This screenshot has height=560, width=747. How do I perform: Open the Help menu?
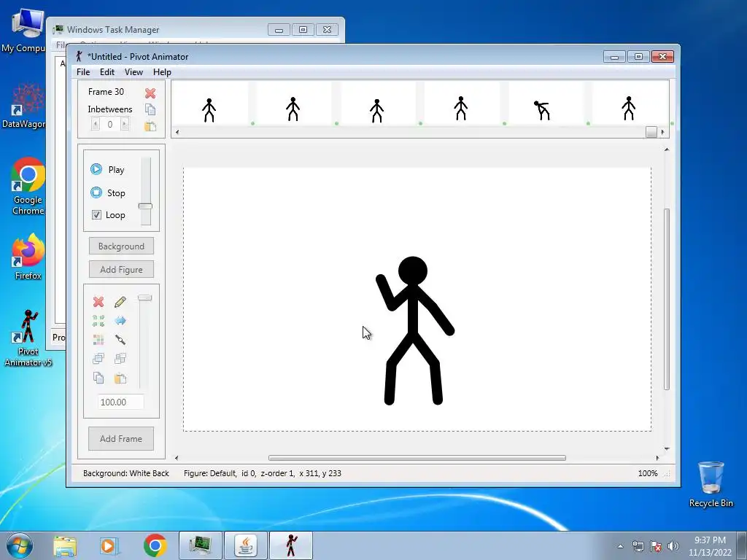pyautogui.click(x=162, y=72)
